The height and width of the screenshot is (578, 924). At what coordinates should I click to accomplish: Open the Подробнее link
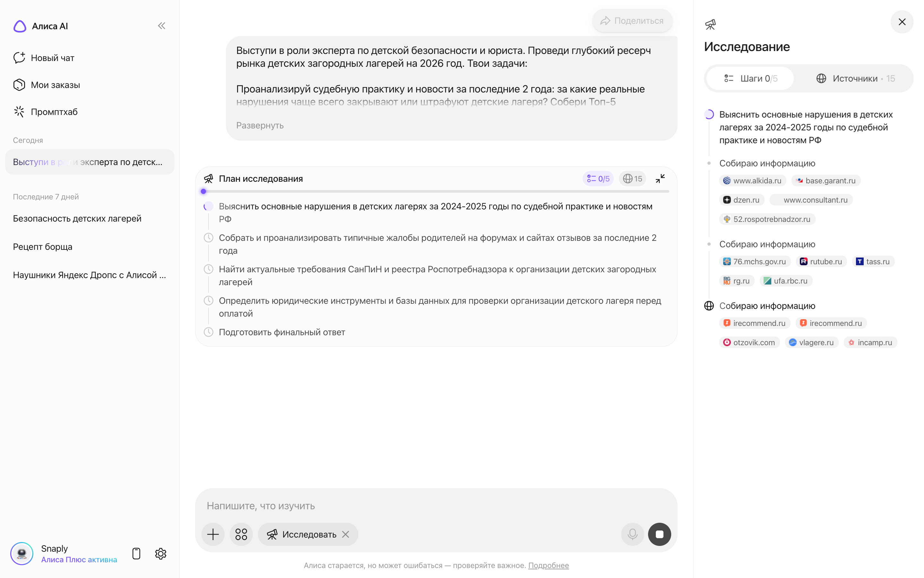(548, 565)
